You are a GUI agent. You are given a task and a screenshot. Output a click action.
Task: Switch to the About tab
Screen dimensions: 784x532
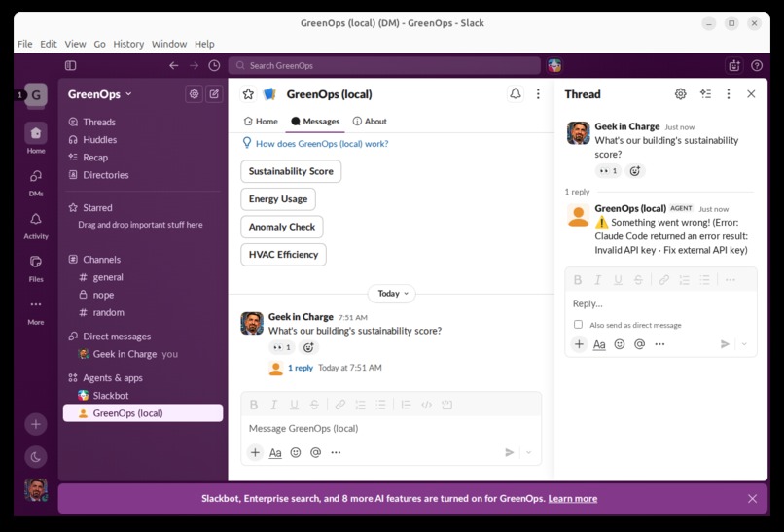[x=370, y=121]
